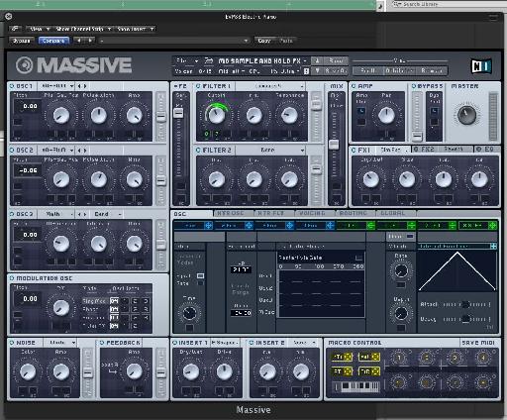
Task: Click the OSC2 wavetable browse arrows
Action: [82, 151]
